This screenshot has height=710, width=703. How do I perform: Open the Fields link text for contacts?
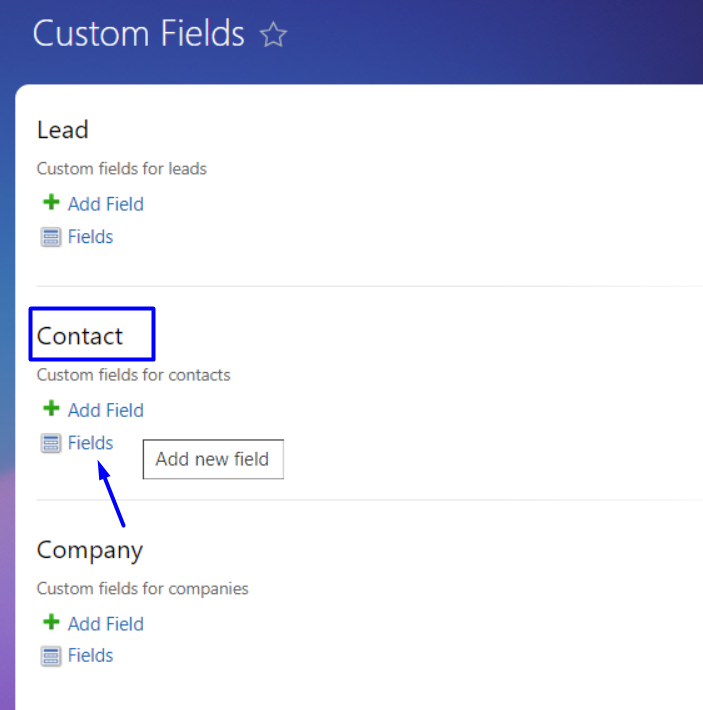coord(90,443)
